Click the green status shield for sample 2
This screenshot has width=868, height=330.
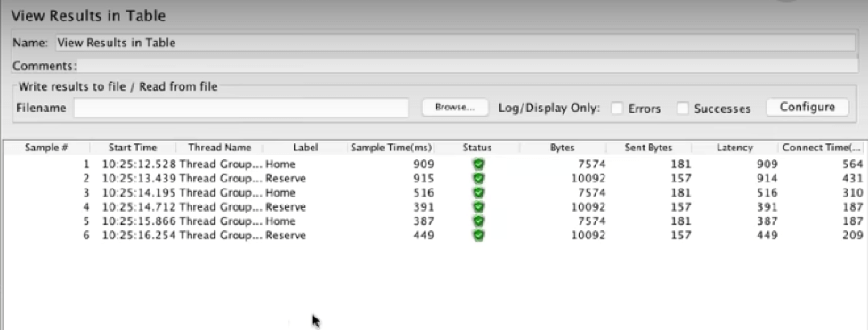coord(478,179)
